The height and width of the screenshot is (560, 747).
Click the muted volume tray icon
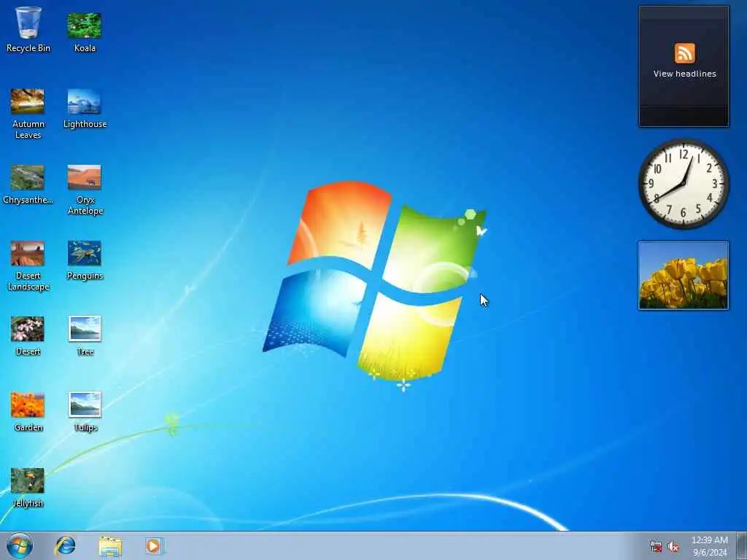point(673,547)
